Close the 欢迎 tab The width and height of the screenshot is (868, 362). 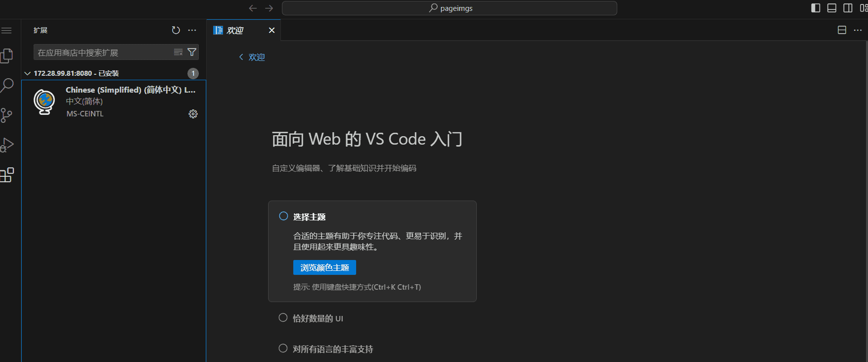tap(272, 30)
